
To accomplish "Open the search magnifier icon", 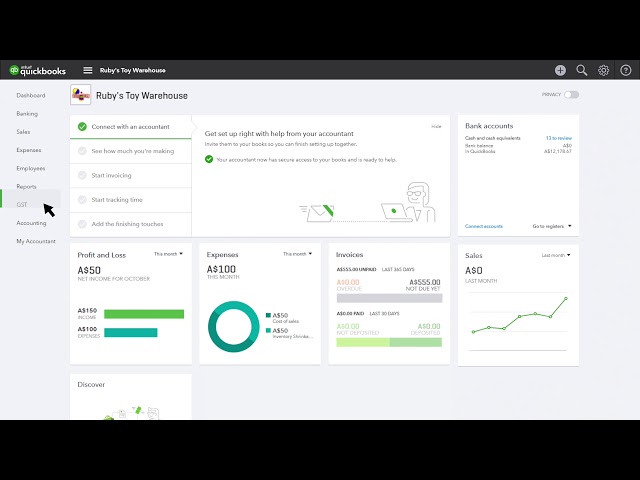I will click(582, 70).
